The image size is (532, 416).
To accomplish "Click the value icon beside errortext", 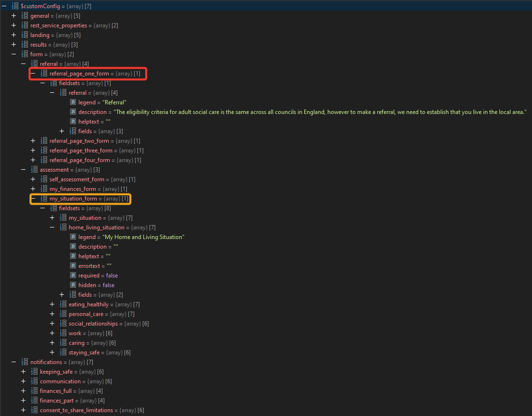I will (x=73, y=266).
